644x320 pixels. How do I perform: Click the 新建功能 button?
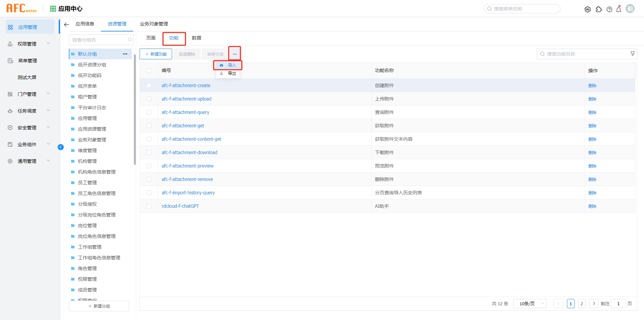click(x=156, y=54)
